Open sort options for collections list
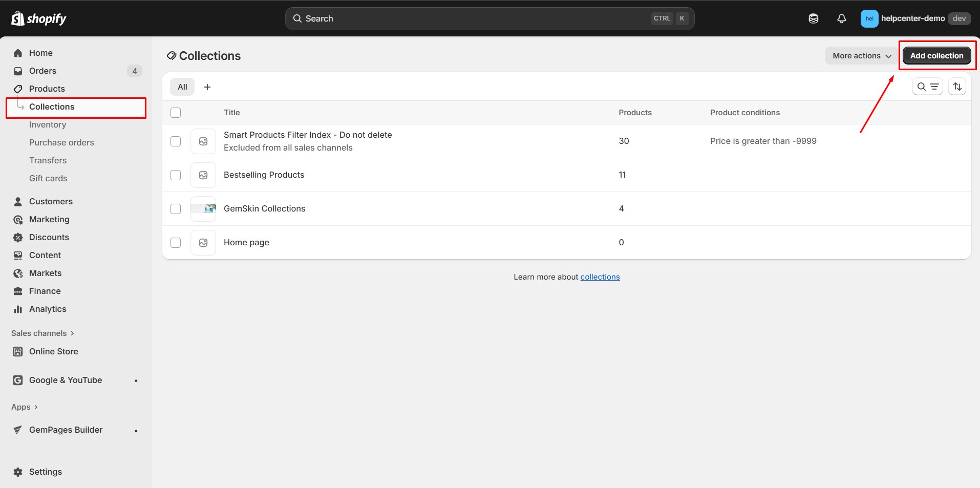 pos(957,86)
